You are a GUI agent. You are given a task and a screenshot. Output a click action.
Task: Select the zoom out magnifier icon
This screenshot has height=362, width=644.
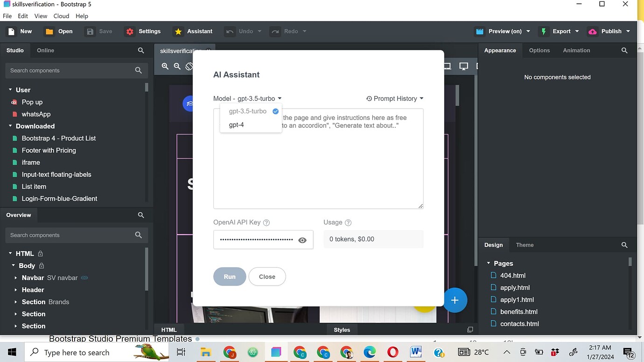click(177, 66)
